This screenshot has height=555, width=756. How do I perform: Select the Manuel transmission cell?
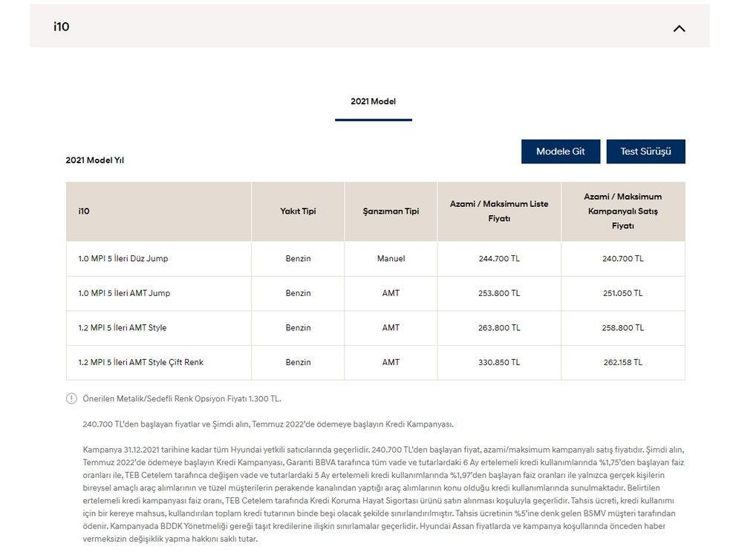(391, 259)
